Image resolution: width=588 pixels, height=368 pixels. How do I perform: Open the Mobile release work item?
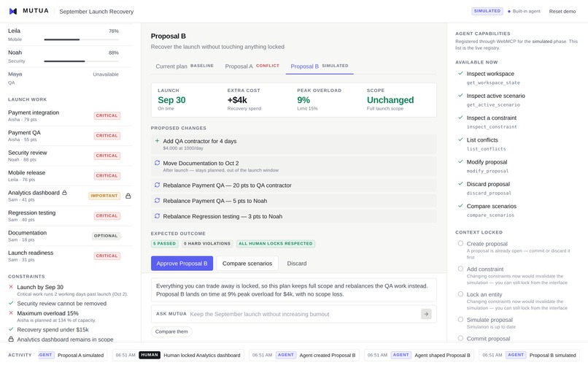[x=70, y=176]
